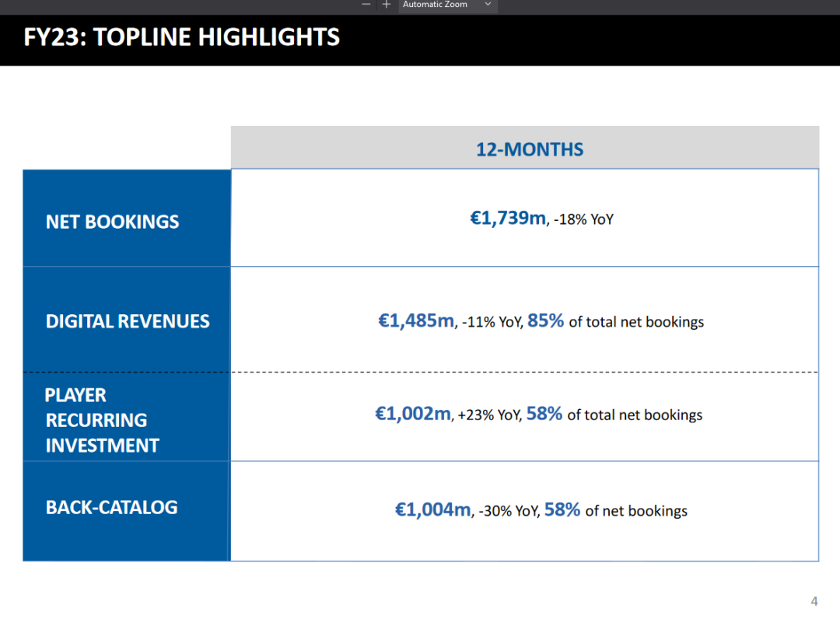Viewport: 840px width, 630px height.
Task: Select the DIGITAL REVENUES row label
Action: (128, 321)
